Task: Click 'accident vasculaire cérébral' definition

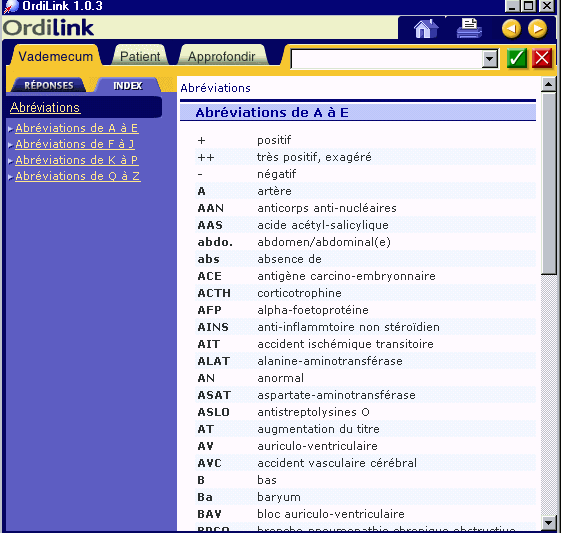Action: click(337, 463)
